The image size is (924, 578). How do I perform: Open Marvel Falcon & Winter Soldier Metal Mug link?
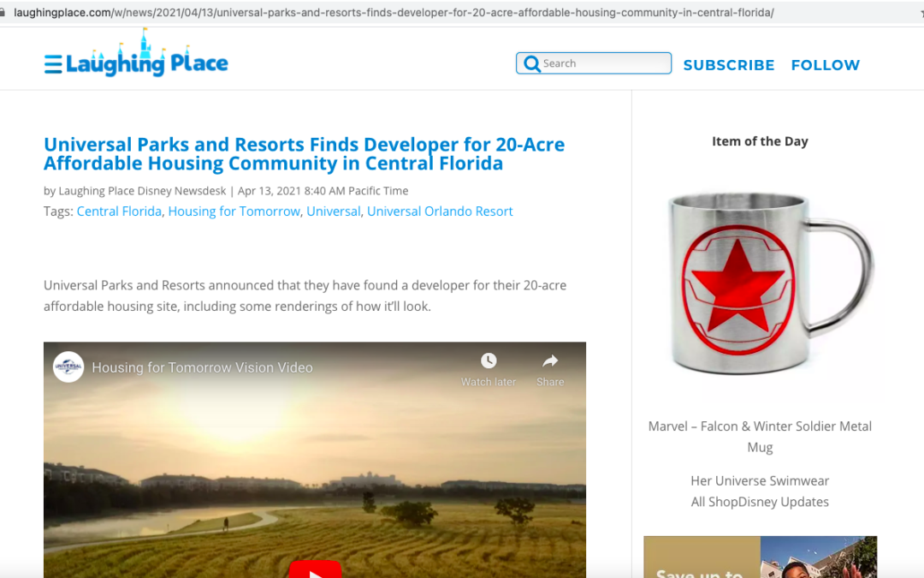point(760,437)
